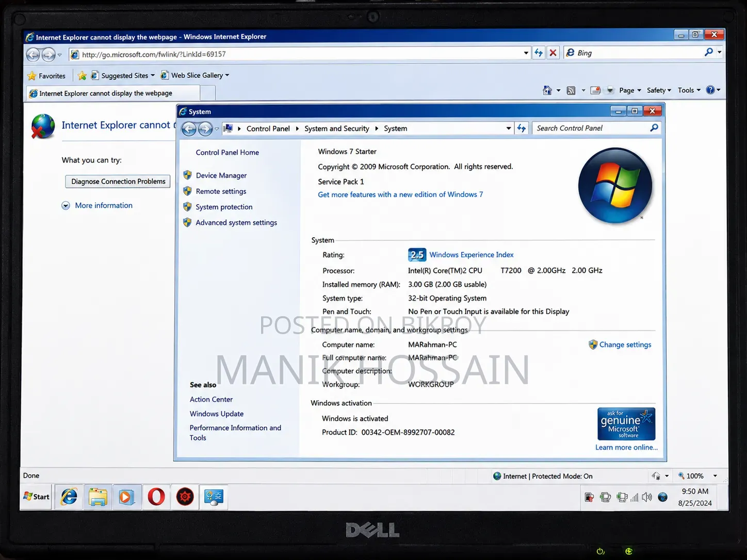The height and width of the screenshot is (560, 747).
Task: Click the Print icon in command bar
Action: click(x=610, y=90)
